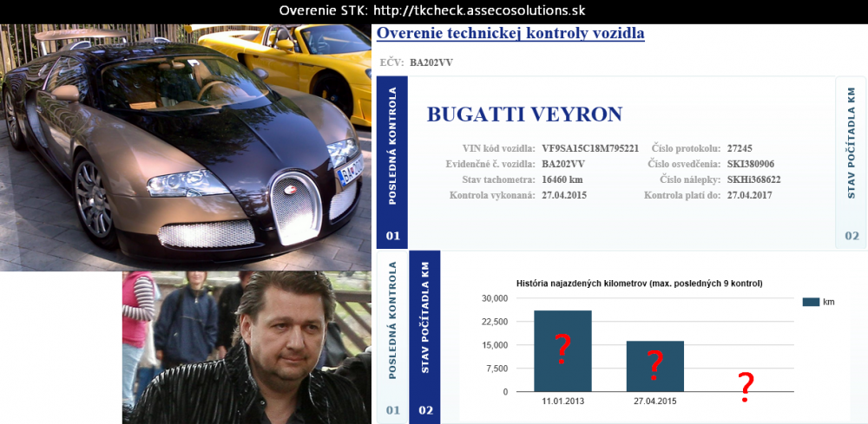Click sticker number SKHi368622
The width and height of the screenshot is (868, 424).
[753, 179]
